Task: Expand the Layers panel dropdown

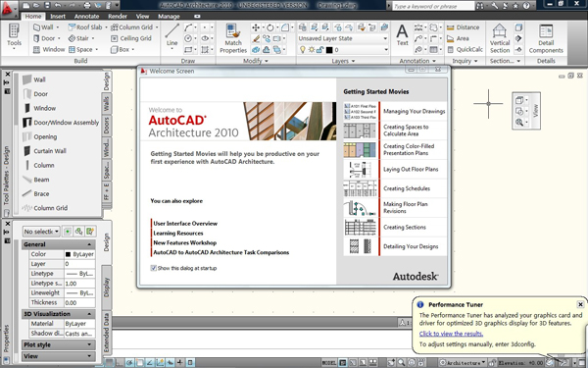Action: pos(343,61)
